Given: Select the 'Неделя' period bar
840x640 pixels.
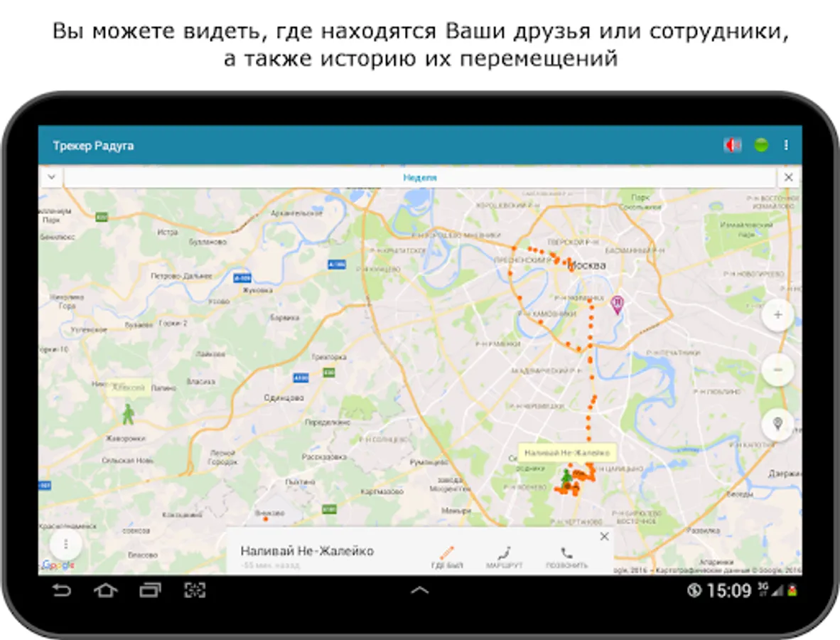Looking at the screenshot, I should [x=420, y=177].
